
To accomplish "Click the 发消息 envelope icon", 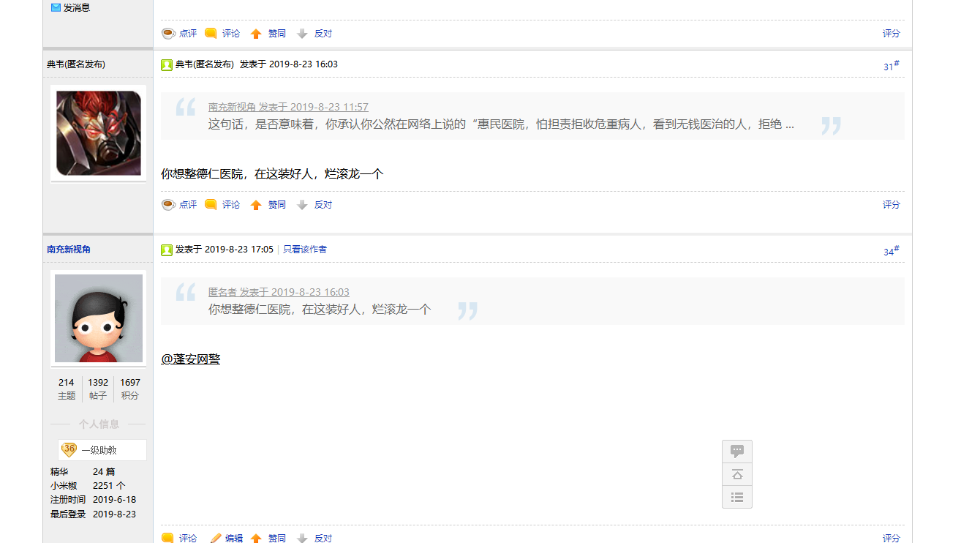I will pyautogui.click(x=56, y=7).
